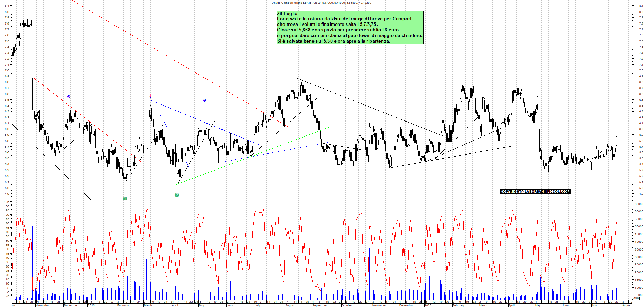Image resolution: width=644 pixels, height=307 pixels.
Task: Click the COPYRIGHT LABORSADEIPICCOLI.COM label
Action: pyautogui.click(x=535, y=191)
